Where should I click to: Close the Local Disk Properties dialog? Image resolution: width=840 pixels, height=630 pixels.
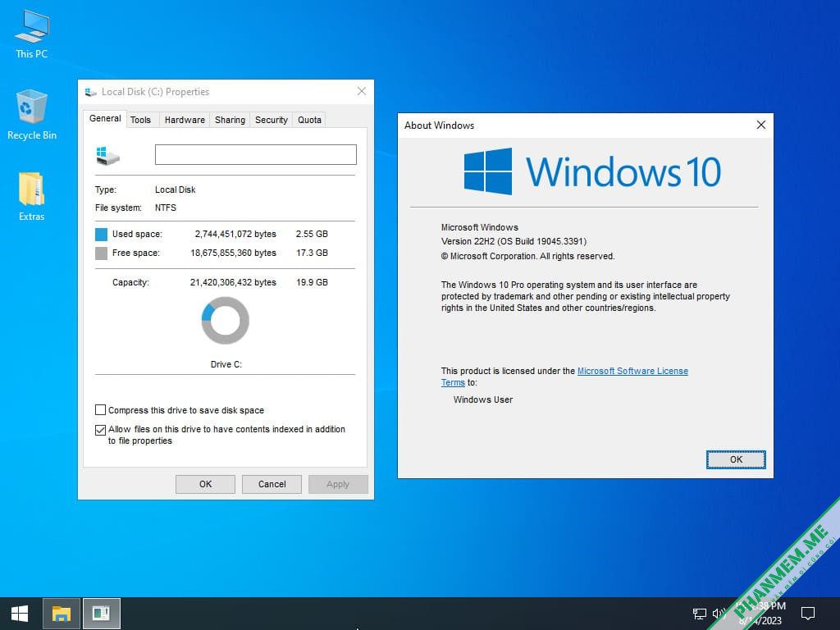[362, 92]
